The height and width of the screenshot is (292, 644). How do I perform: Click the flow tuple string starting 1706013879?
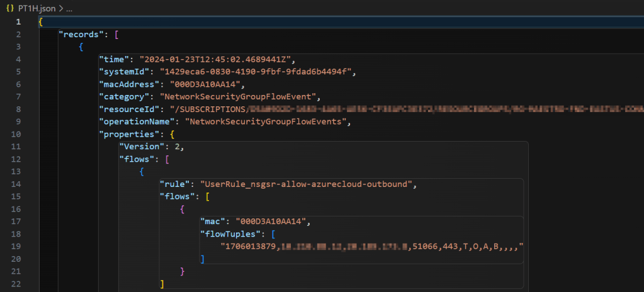[x=372, y=247]
